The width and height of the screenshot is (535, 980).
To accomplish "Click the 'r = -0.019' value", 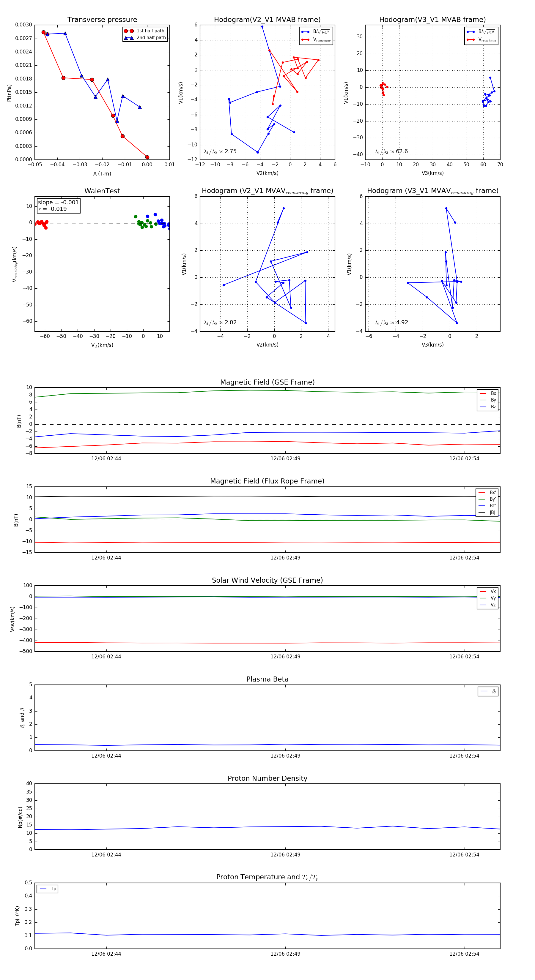I will coord(53,209).
